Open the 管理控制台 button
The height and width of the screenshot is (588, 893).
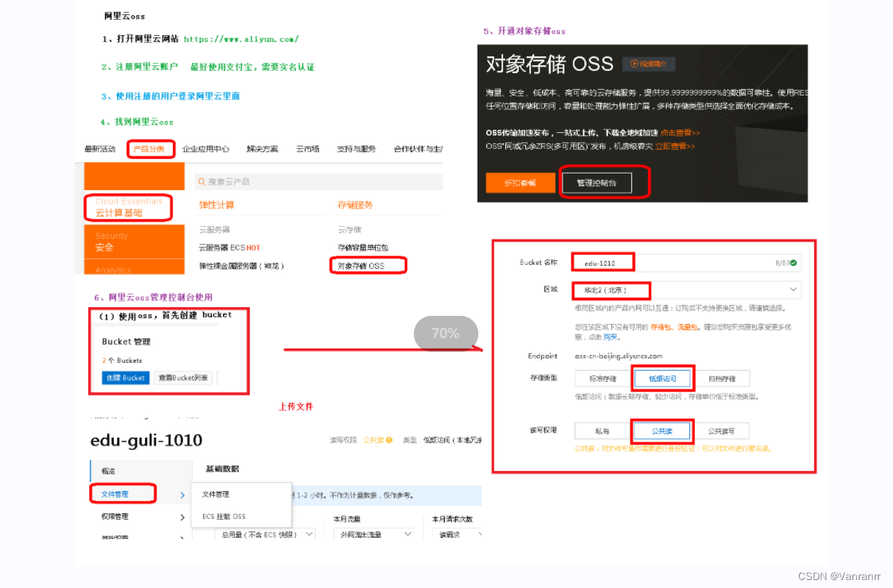(597, 183)
